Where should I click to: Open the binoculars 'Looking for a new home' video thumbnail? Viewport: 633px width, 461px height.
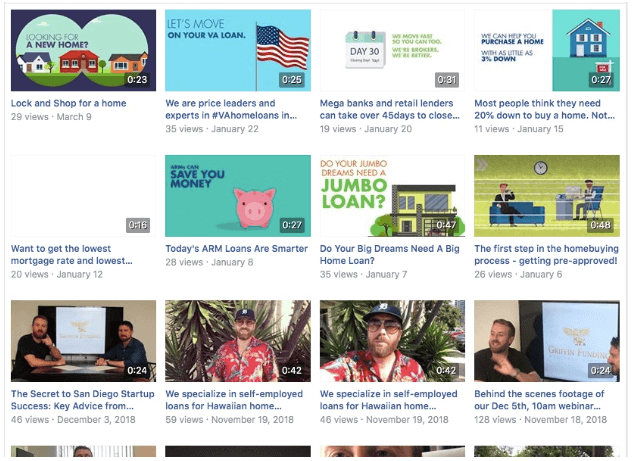[x=83, y=50]
